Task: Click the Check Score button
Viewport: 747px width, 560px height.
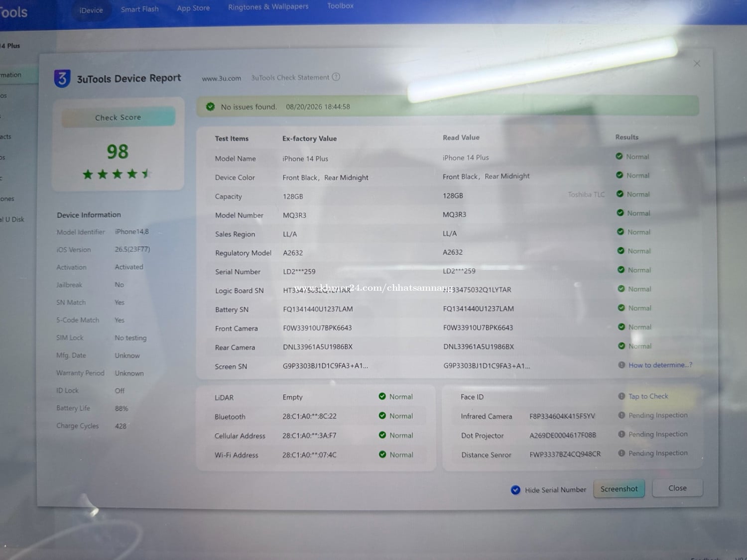Action: tap(118, 117)
